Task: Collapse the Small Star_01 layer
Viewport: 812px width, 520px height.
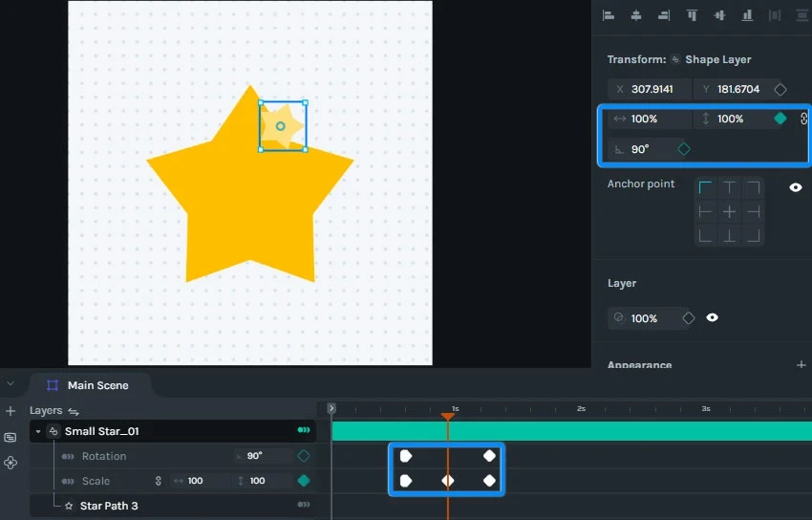Action: click(x=38, y=431)
